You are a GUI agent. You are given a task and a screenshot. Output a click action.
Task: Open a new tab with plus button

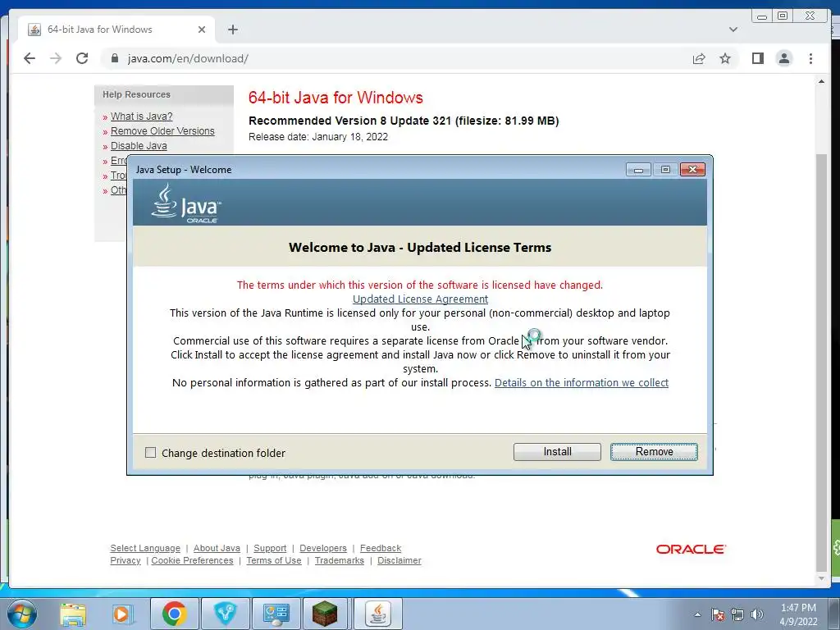point(232,30)
